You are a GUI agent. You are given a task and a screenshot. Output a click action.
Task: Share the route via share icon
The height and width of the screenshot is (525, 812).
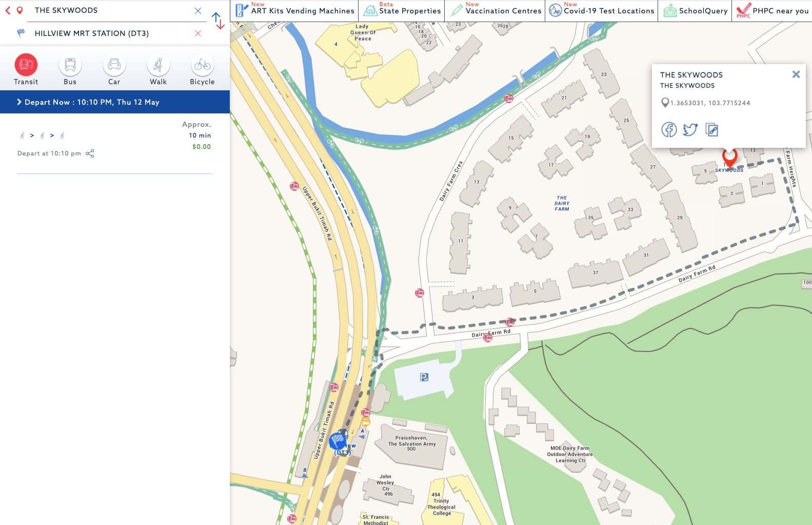[90, 153]
